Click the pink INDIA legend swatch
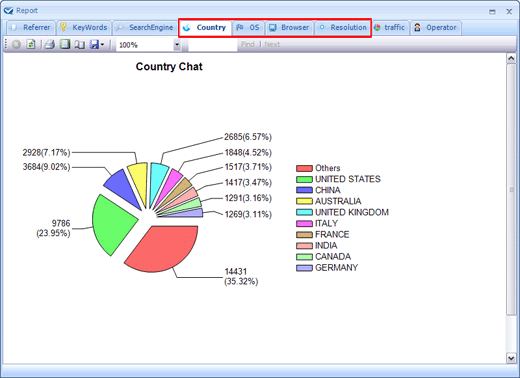 pyautogui.click(x=304, y=246)
